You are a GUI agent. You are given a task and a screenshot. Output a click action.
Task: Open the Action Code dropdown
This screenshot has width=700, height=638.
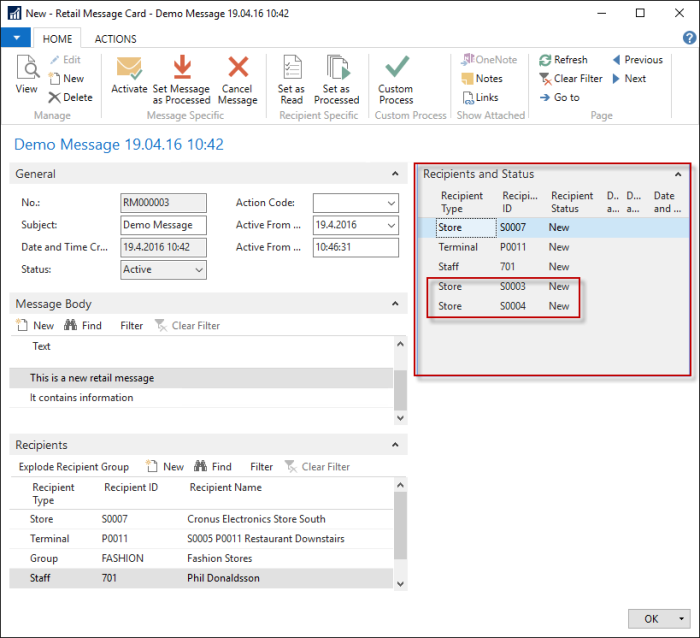click(x=390, y=203)
